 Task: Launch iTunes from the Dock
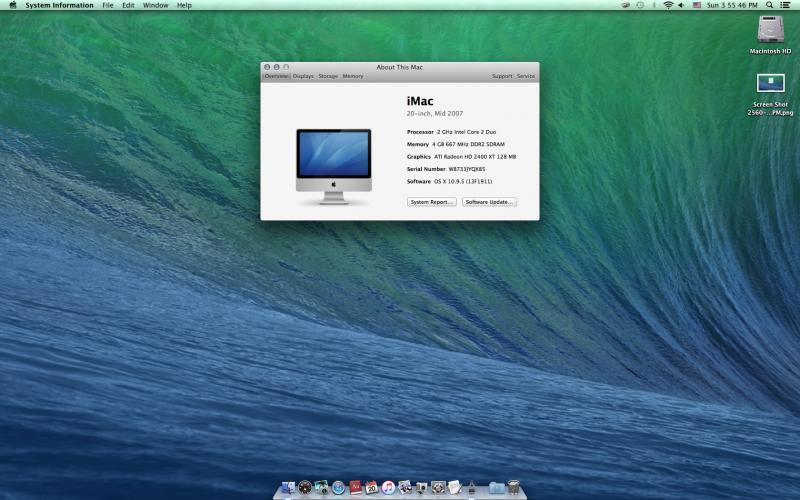point(388,487)
